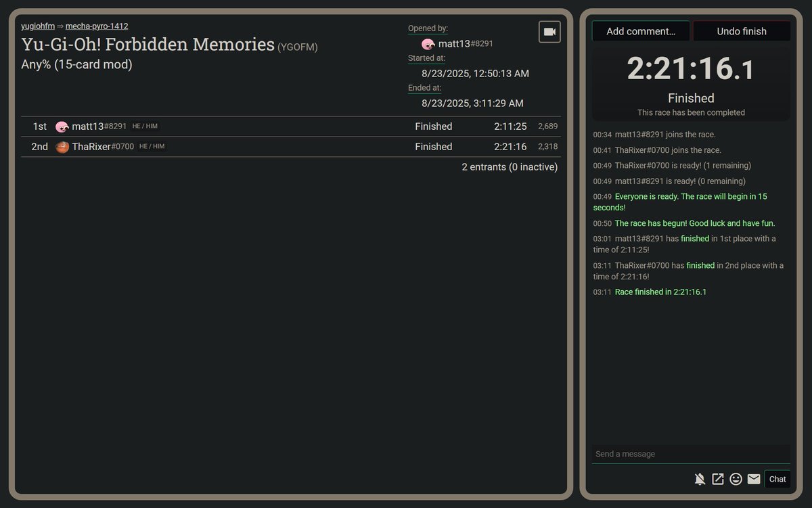
Task: Open the emoji picker smiley icon
Action: (x=736, y=479)
